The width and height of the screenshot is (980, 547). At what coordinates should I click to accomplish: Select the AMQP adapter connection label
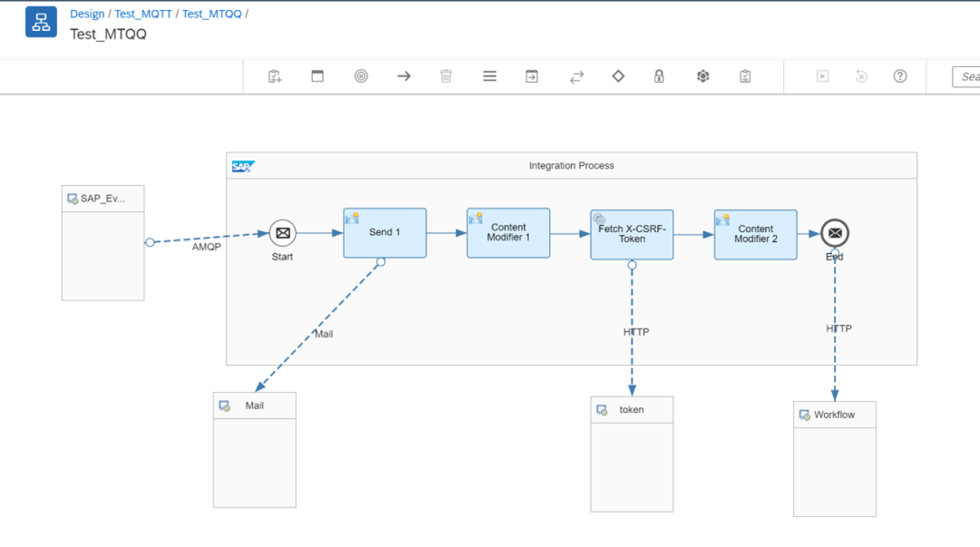pos(206,247)
